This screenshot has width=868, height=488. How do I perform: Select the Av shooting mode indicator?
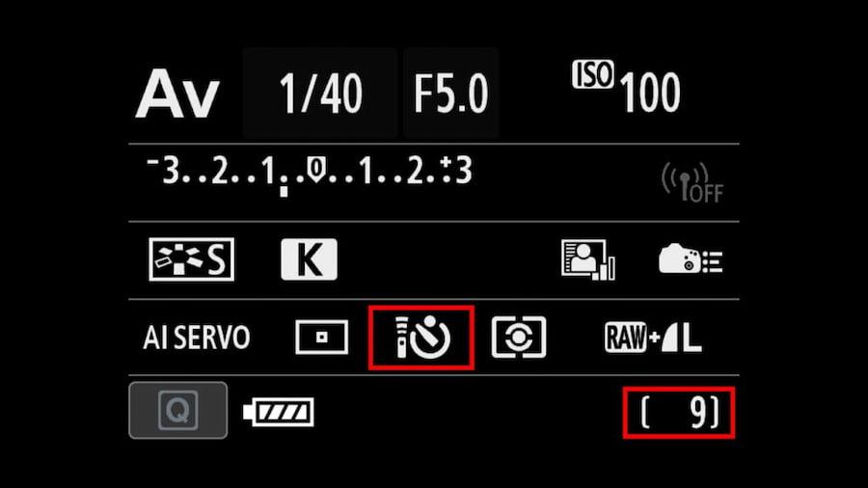(x=177, y=95)
